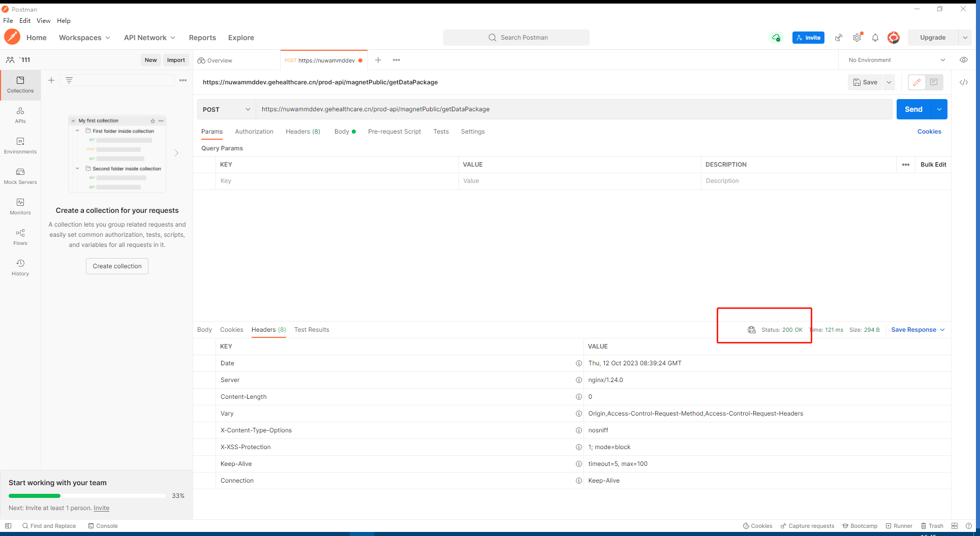Click the Send button
Viewport: 980px width, 536px height.
point(913,109)
